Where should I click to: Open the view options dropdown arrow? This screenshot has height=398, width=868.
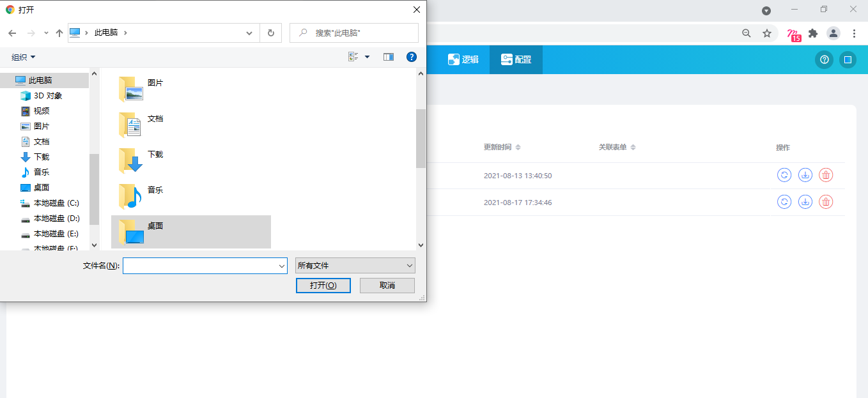[x=367, y=57]
